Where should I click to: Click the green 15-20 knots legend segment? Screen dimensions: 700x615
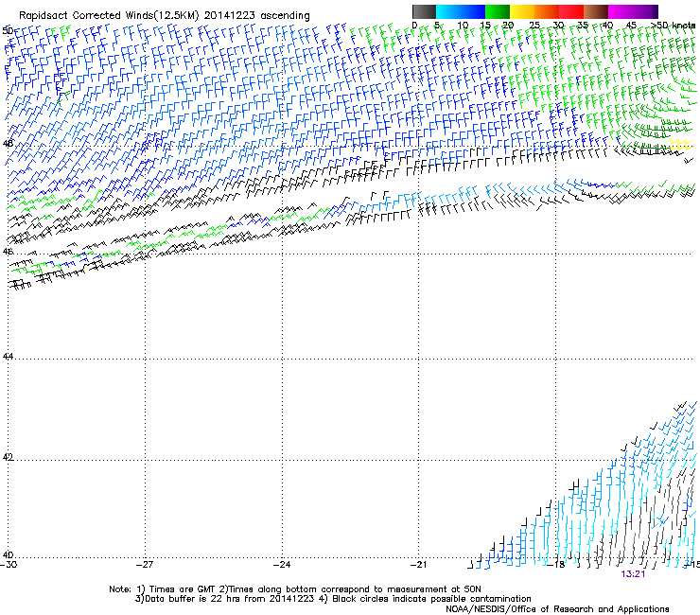click(x=498, y=11)
